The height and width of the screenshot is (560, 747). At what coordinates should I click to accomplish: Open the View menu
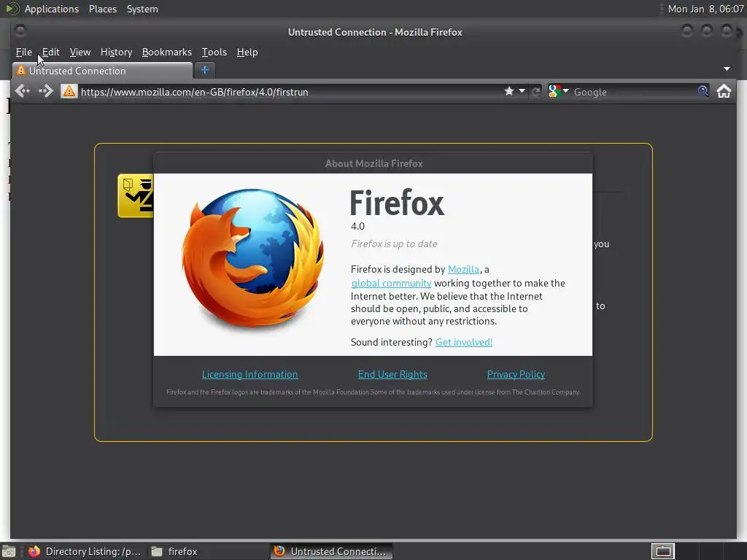(80, 52)
